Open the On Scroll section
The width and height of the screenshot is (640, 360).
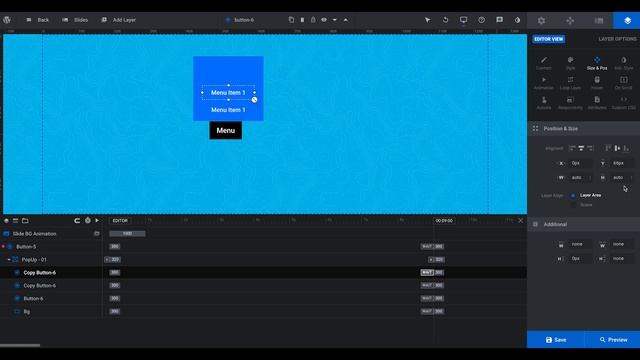[x=623, y=83]
